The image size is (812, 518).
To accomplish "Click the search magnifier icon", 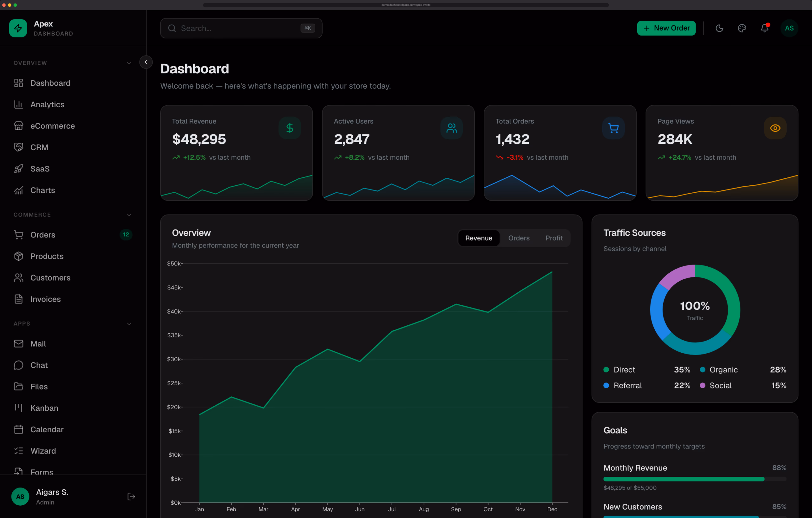I will tap(172, 28).
